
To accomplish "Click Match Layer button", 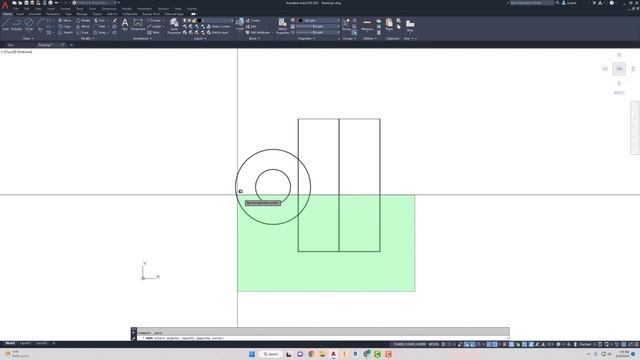I will [218, 33].
